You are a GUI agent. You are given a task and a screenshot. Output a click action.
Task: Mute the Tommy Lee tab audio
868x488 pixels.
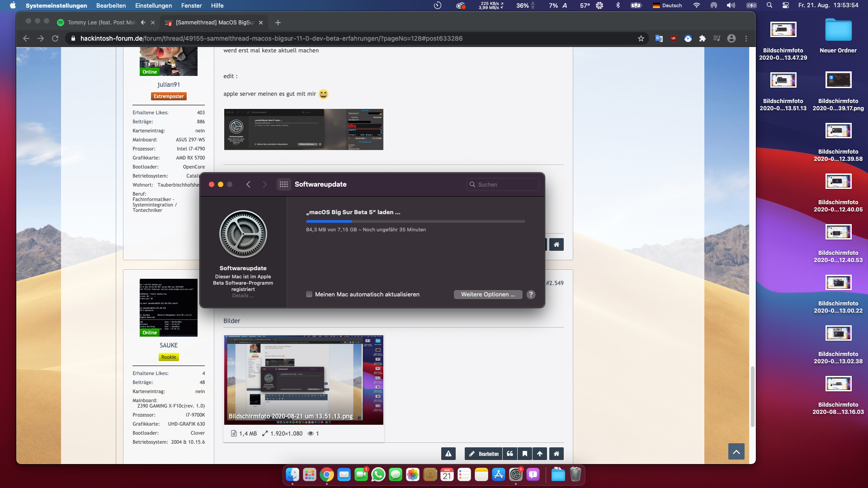coord(143,23)
